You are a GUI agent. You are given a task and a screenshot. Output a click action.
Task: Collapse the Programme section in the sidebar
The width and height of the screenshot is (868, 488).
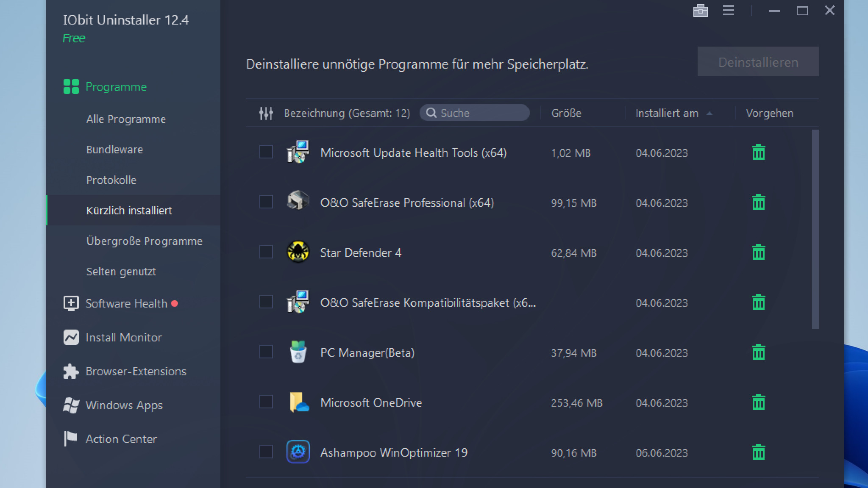coord(116,86)
